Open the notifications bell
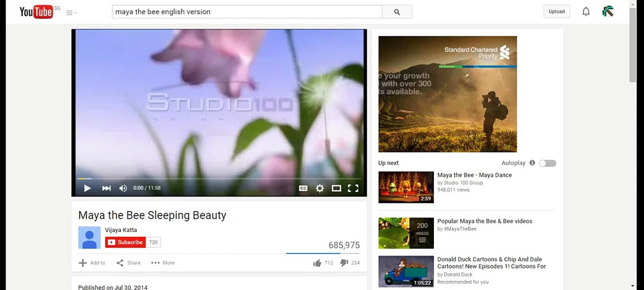The height and width of the screenshot is (290, 644). [586, 12]
